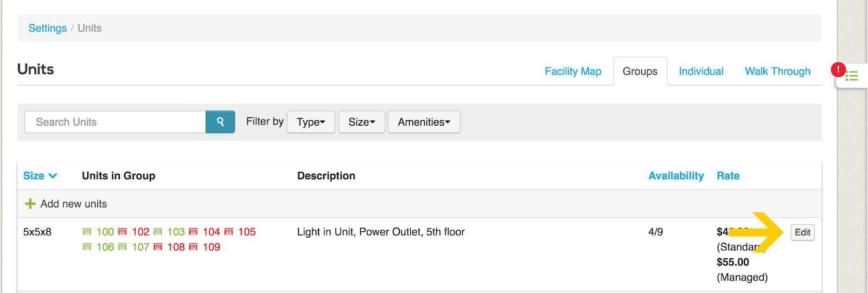Click the search magnifier button

220,122
